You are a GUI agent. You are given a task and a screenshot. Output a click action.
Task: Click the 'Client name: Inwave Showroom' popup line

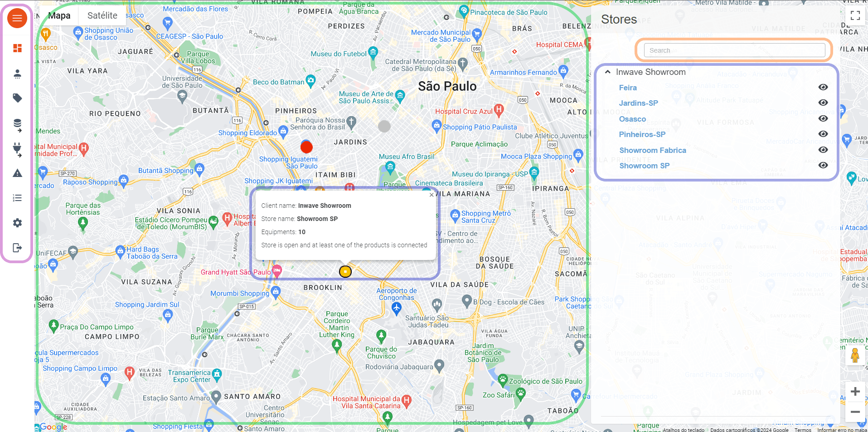306,206
